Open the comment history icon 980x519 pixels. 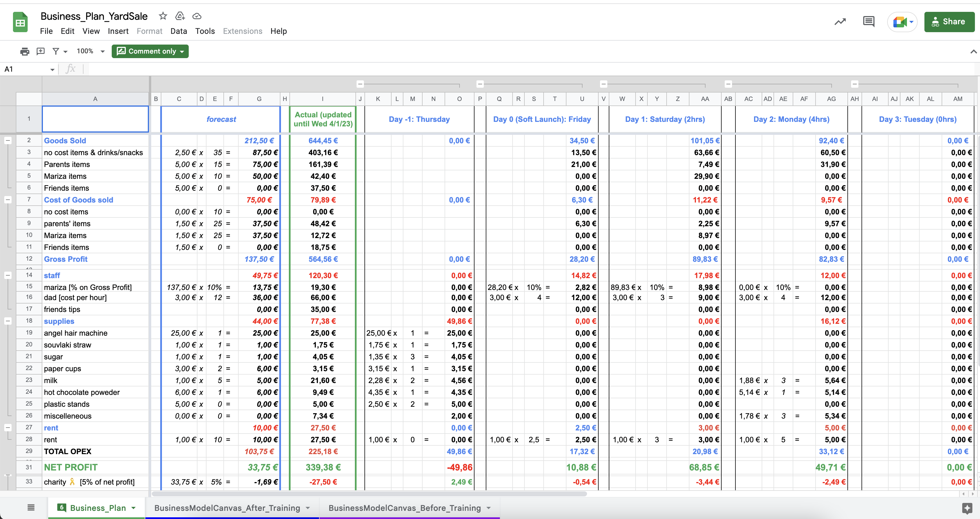pos(869,22)
